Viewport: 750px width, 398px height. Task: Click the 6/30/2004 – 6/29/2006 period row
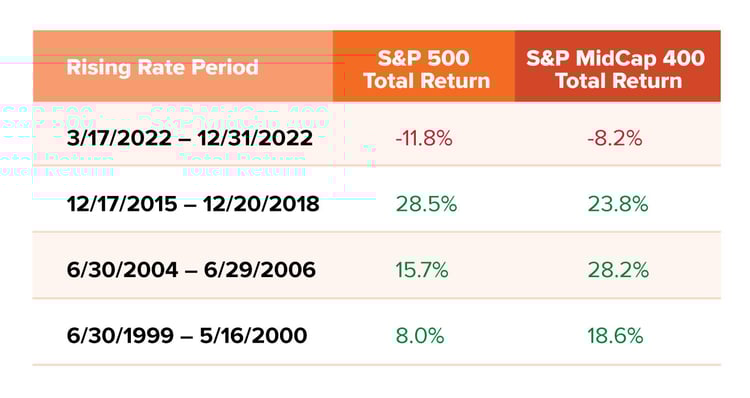coord(376,270)
